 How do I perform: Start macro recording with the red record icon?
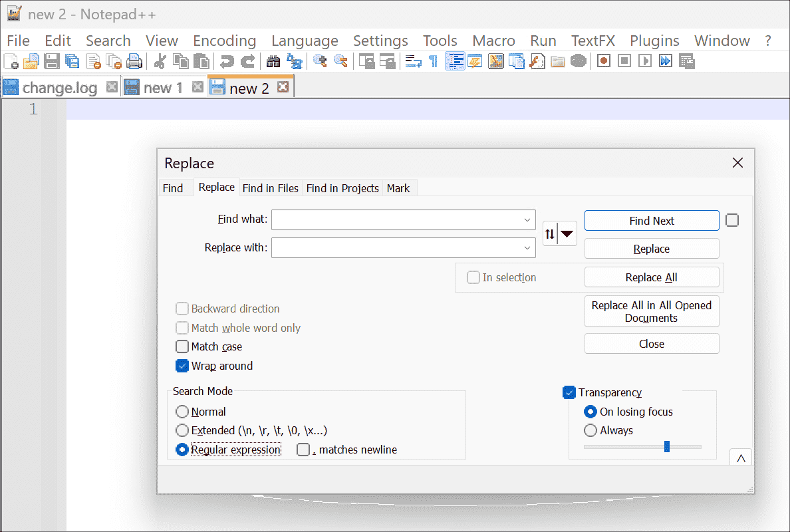pyautogui.click(x=604, y=61)
